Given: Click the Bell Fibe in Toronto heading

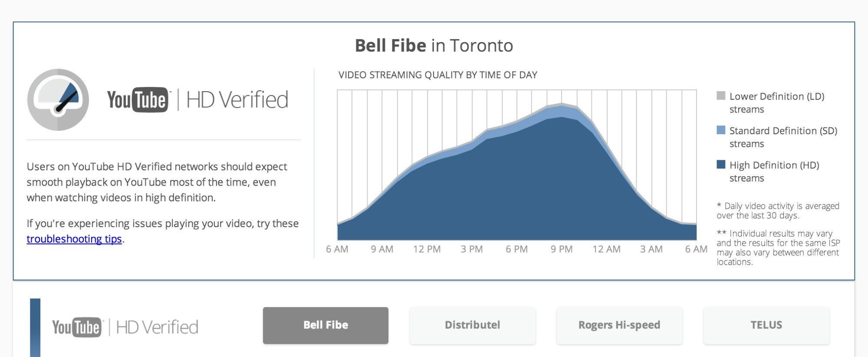Looking at the screenshot, I should (434, 46).
